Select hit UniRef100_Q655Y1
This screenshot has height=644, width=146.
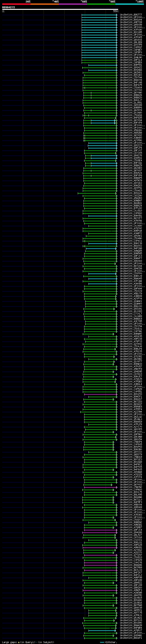pyautogui.click(x=131, y=610)
